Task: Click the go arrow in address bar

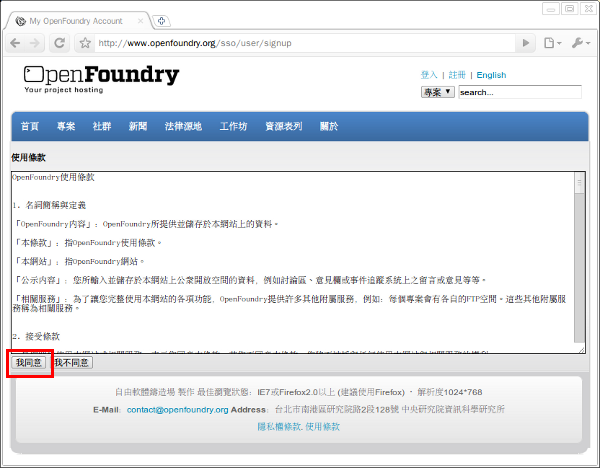Action: pos(526,43)
